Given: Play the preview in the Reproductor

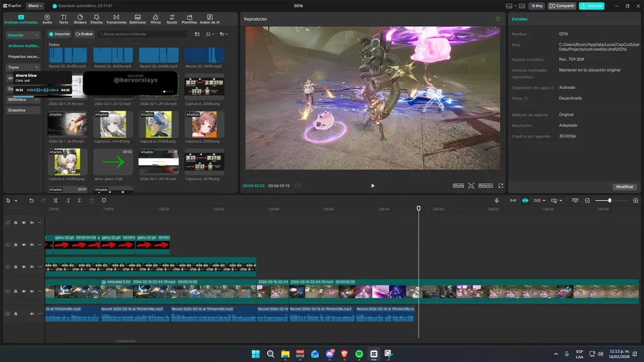Looking at the screenshot, I should [x=373, y=186].
